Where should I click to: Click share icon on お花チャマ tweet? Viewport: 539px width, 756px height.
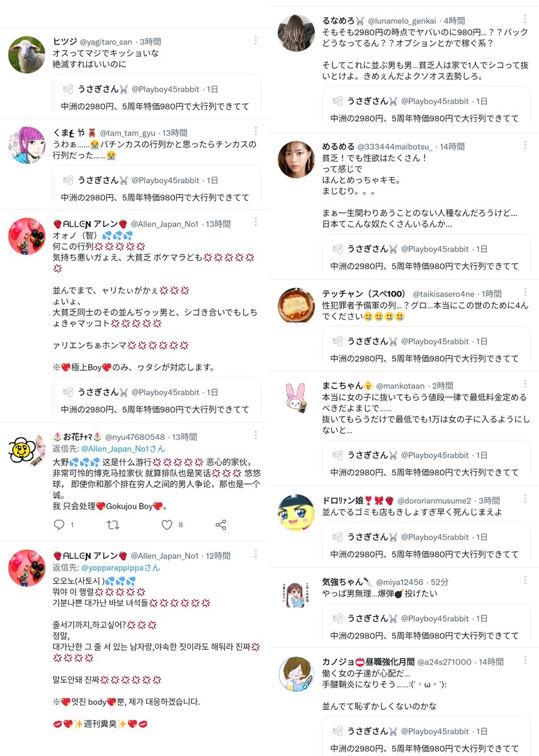point(221,525)
